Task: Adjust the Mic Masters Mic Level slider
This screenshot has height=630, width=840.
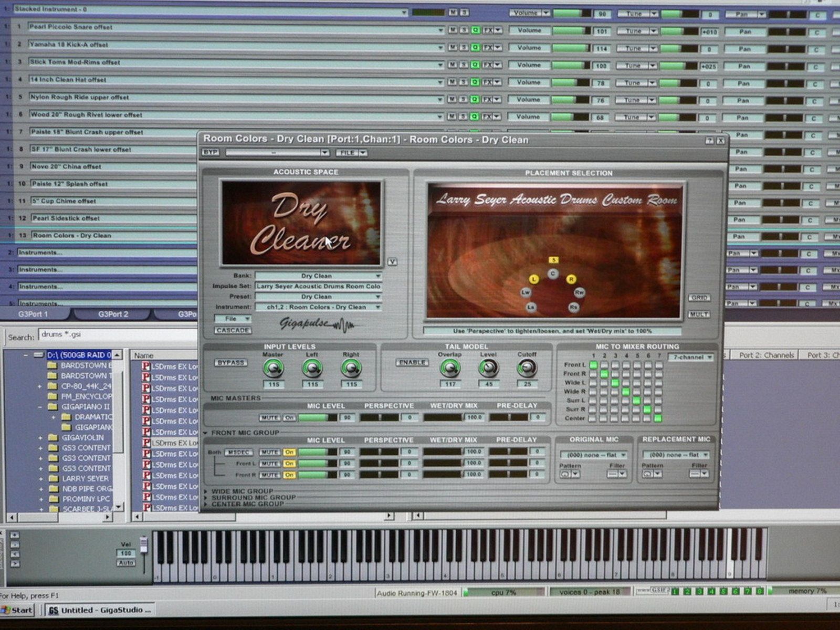Action: [318, 418]
